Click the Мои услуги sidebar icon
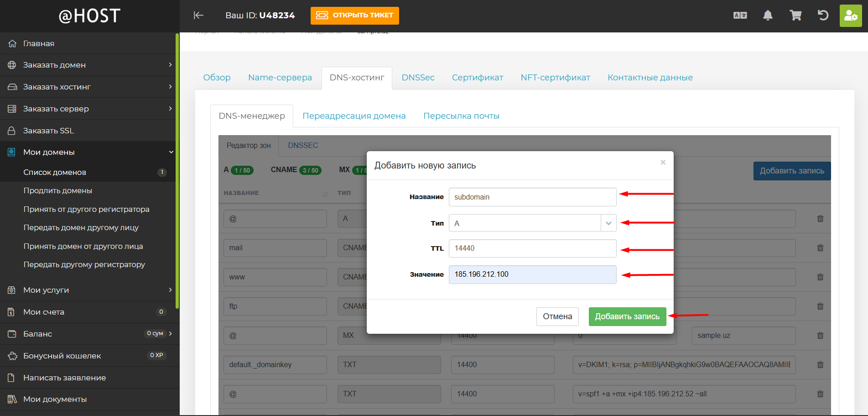868x416 pixels. point(12,290)
